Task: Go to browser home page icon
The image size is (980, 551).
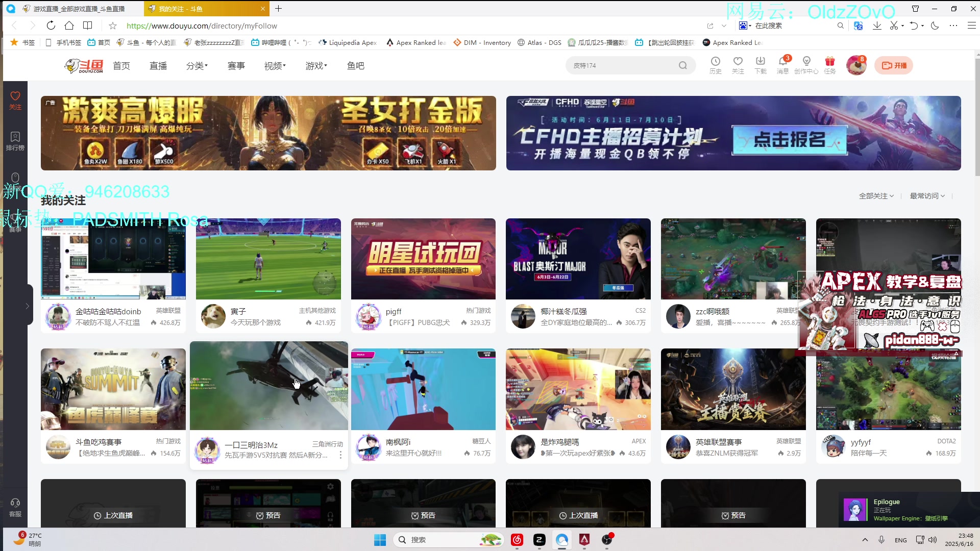Action: click(x=69, y=26)
